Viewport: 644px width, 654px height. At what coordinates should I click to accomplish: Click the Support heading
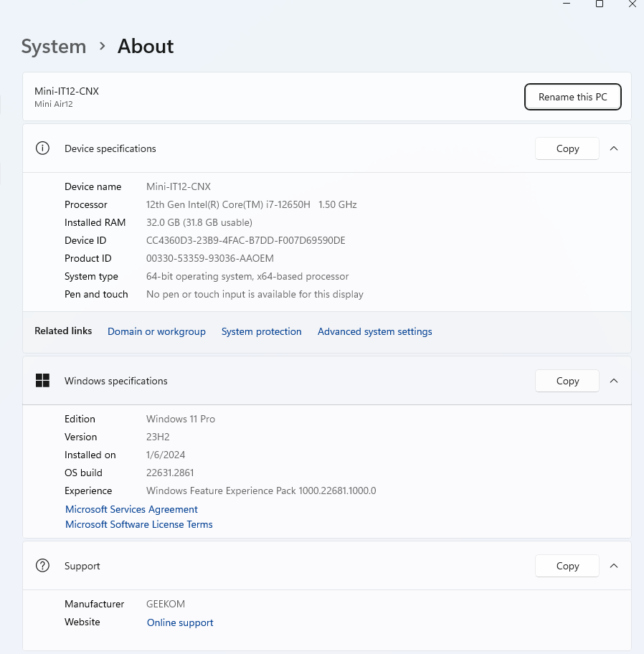click(x=82, y=566)
